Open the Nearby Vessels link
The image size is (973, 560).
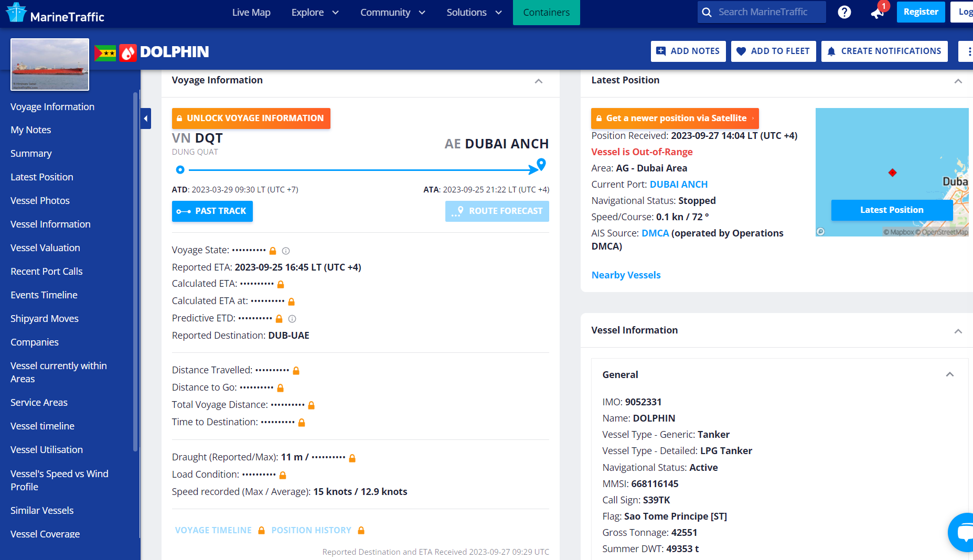click(626, 275)
